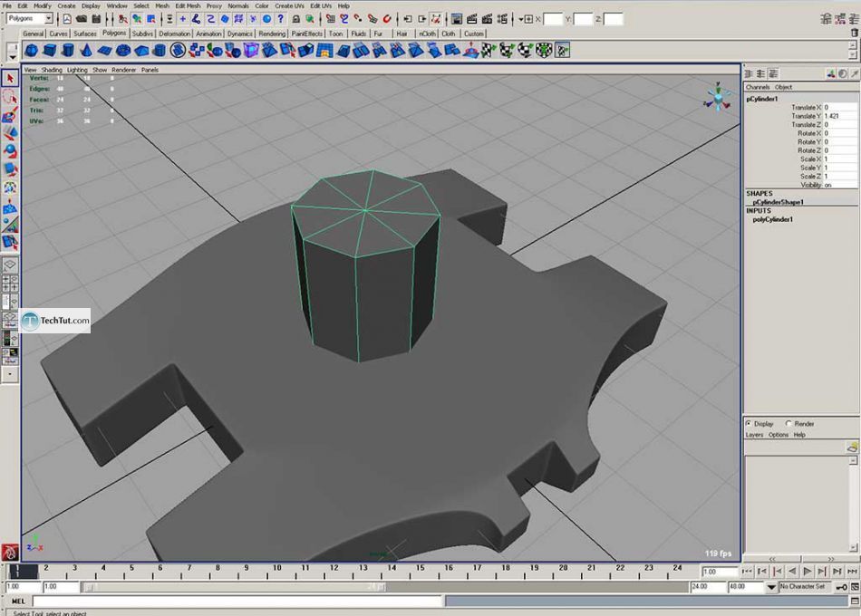Switch to the Rendering shelf tab

tap(272, 34)
